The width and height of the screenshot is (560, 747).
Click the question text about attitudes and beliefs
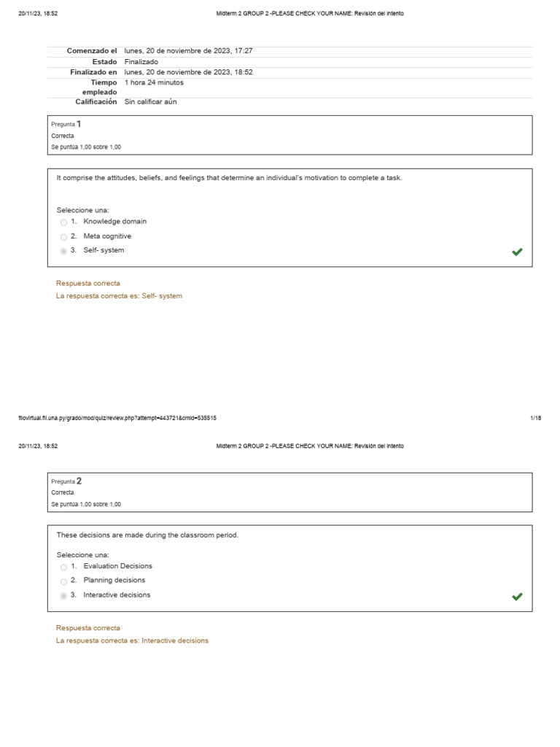point(229,177)
